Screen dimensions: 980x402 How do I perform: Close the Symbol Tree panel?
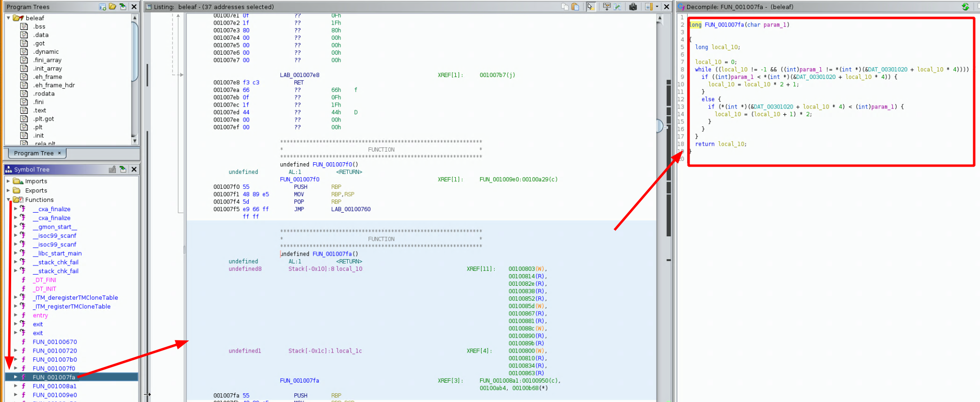[134, 170]
